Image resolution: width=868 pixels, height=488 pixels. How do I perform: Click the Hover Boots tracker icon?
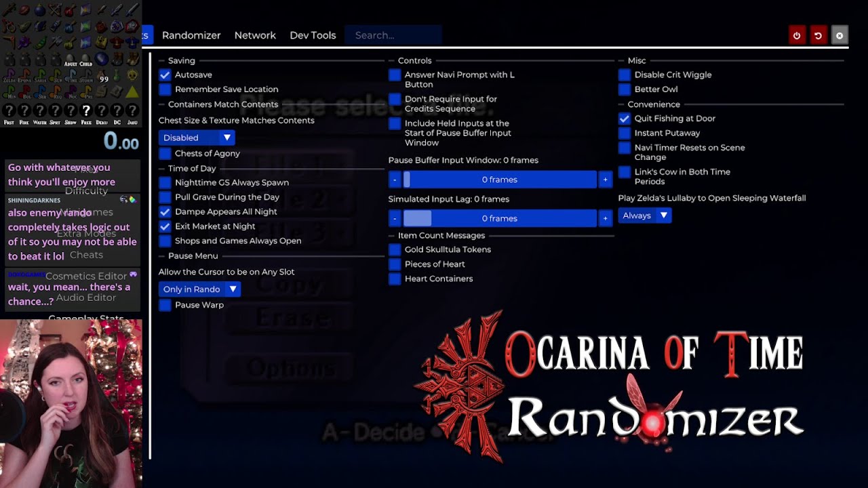[132, 59]
